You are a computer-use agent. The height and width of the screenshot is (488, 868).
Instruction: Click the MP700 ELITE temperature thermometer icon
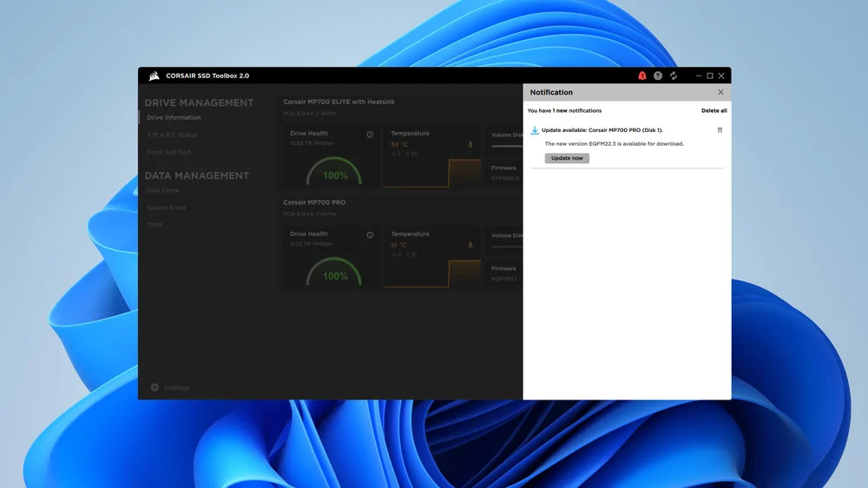tap(470, 144)
